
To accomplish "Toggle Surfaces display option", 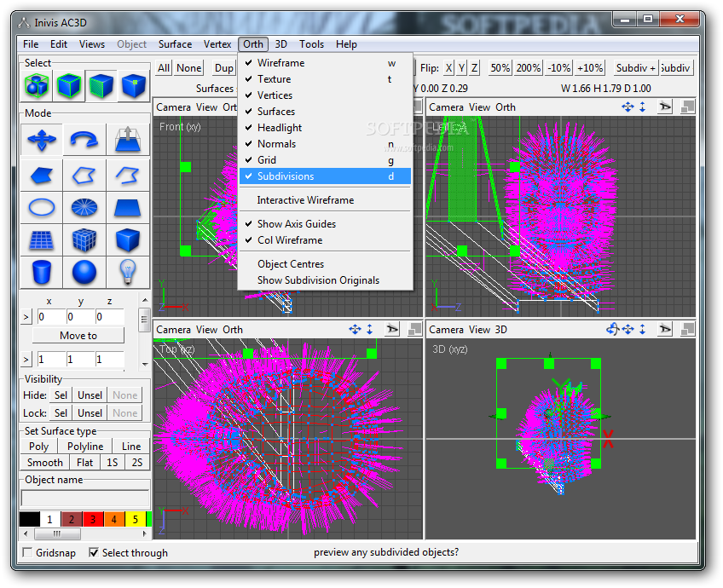I will click(325, 112).
